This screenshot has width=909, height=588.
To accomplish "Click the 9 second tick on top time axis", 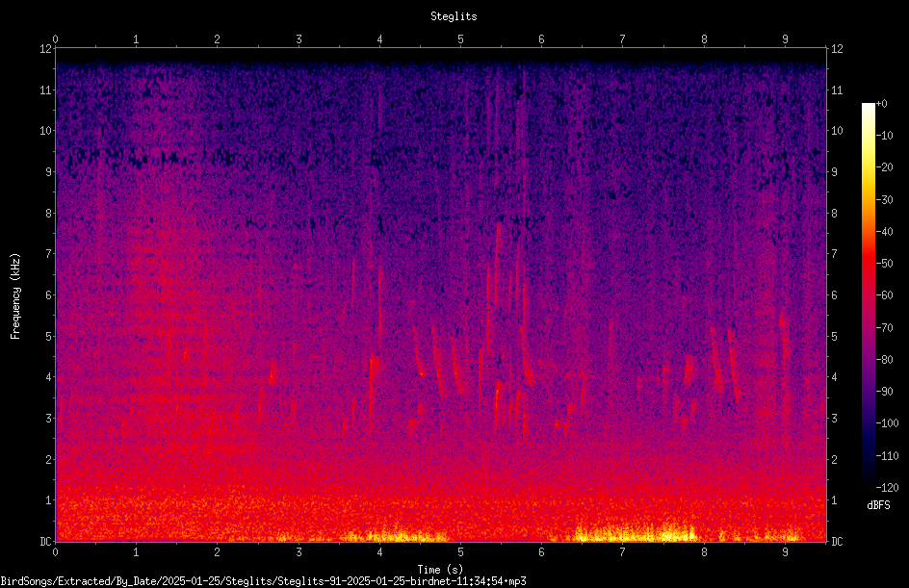I will click(x=785, y=39).
